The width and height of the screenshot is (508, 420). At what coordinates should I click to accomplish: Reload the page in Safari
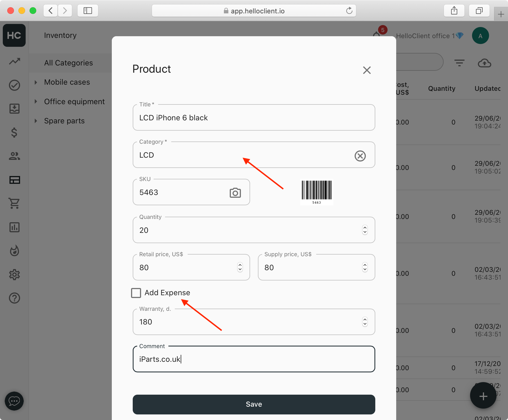pos(349,11)
